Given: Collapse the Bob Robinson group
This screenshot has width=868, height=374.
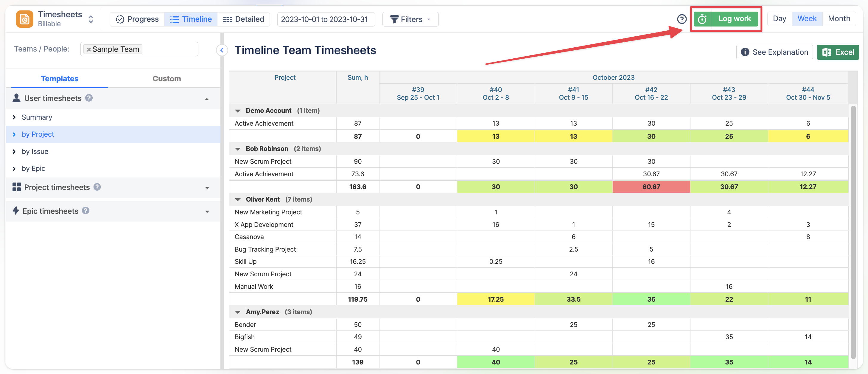Looking at the screenshot, I should 238,149.
